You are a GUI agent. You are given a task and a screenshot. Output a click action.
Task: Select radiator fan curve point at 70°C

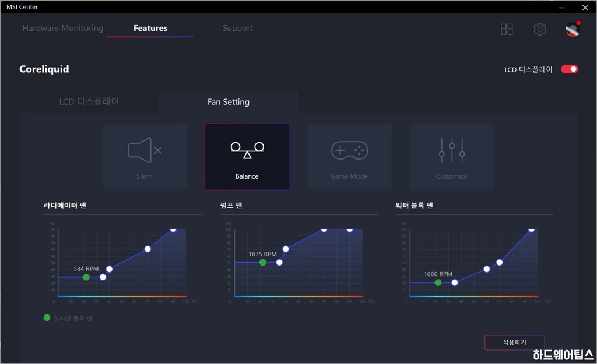pos(148,249)
